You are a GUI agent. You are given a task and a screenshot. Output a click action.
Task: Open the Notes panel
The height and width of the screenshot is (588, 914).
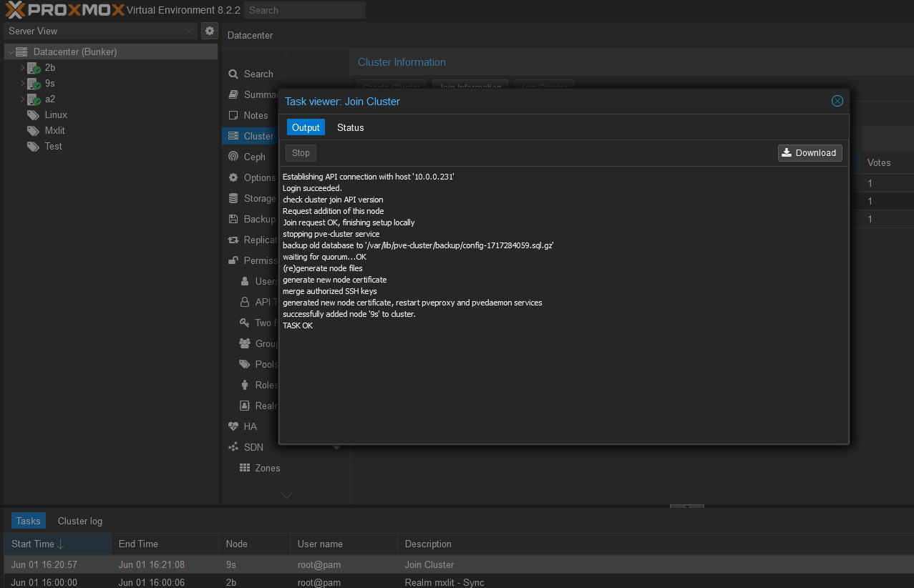pos(254,115)
